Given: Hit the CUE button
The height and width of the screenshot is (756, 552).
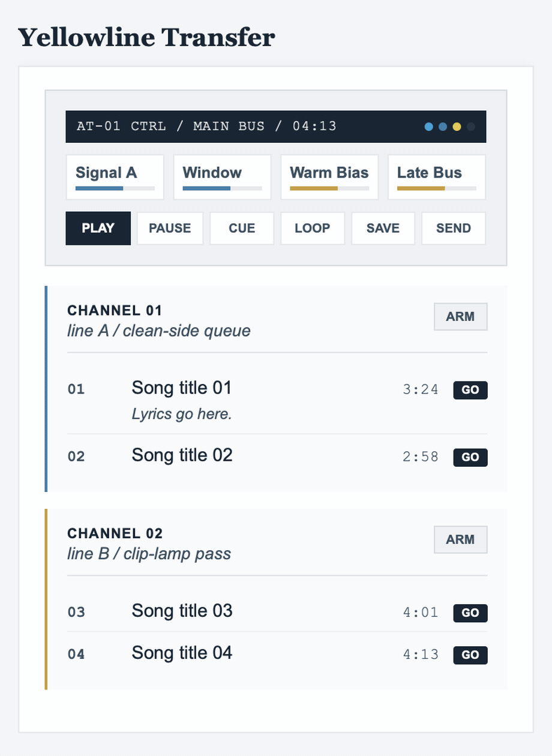Looking at the screenshot, I should coord(242,228).
